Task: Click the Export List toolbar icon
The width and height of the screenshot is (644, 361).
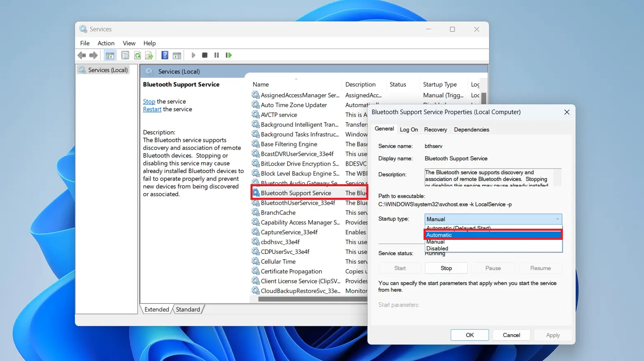Action: [149, 55]
